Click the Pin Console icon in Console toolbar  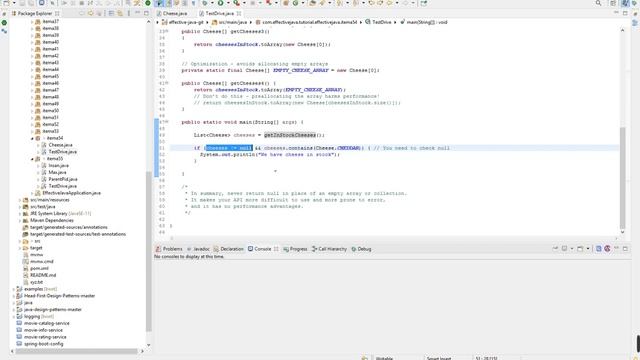(x=555, y=249)
